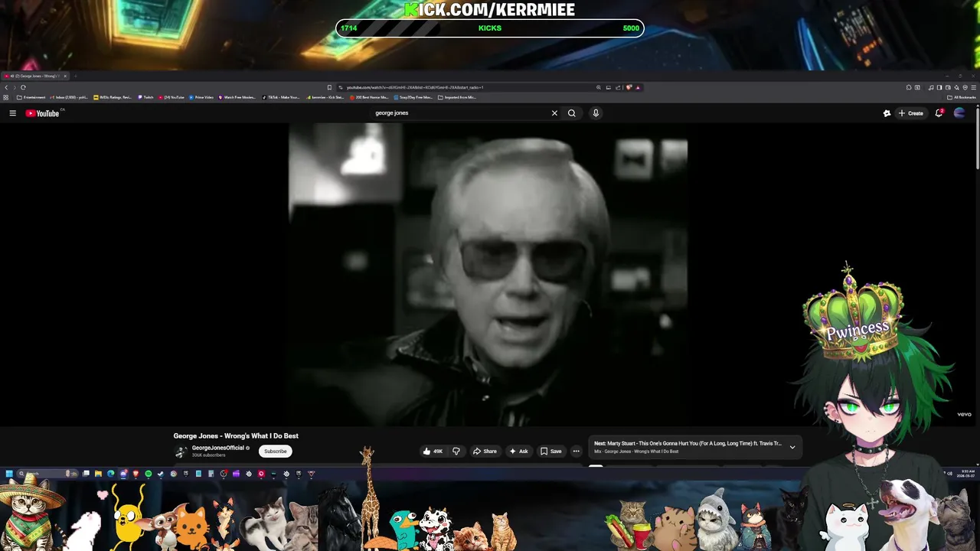Open the music note playlist toolbar icon
This screenshot has height=551, width=980.
931,87
